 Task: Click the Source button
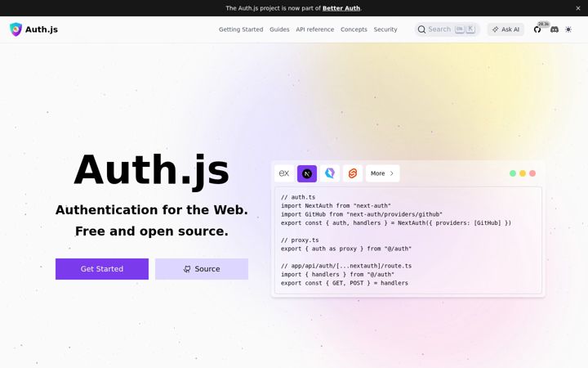[202, 269]
